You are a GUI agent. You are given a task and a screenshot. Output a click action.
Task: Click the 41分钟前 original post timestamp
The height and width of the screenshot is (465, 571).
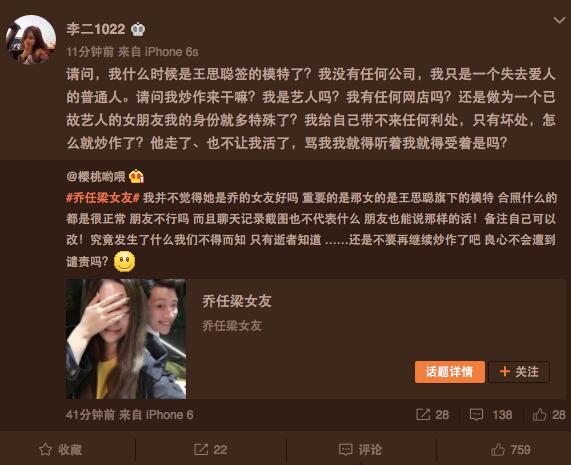pos(90,415)
